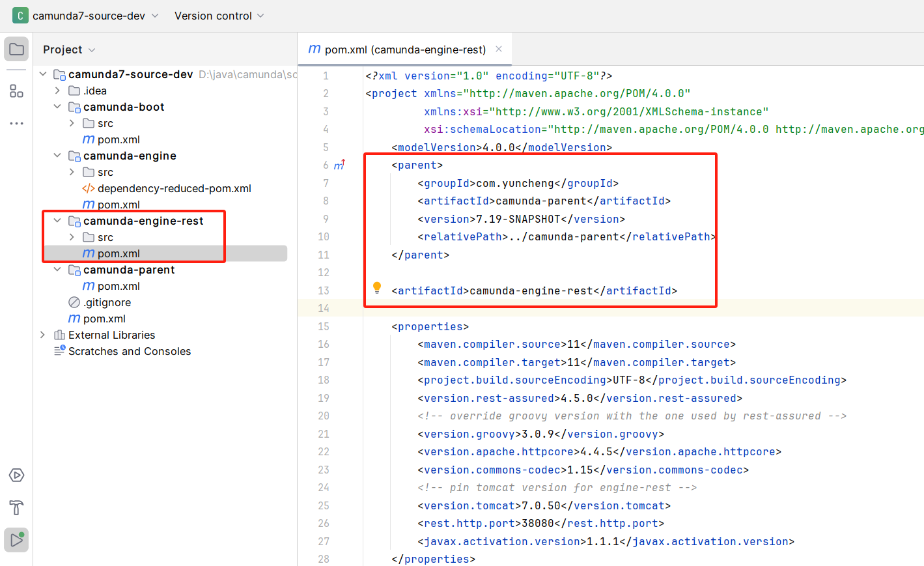Click the maven.compiler.target line
924x566 pixels.
576,362
